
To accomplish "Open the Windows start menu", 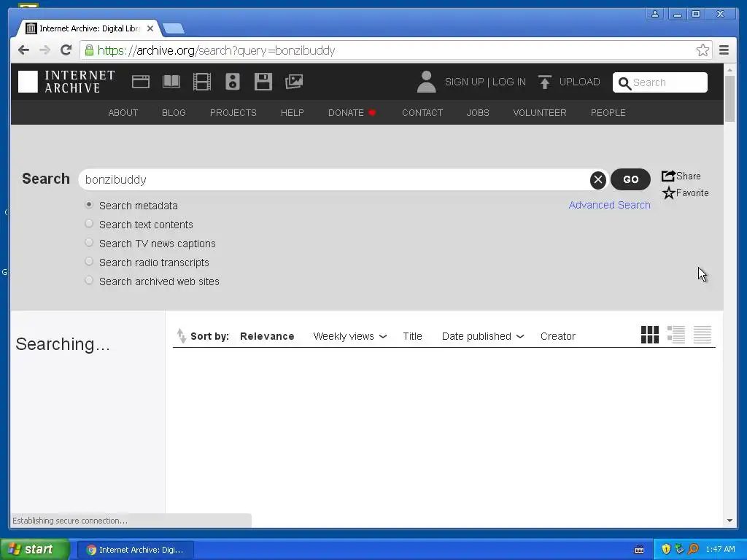I will [x=35, y=549].
